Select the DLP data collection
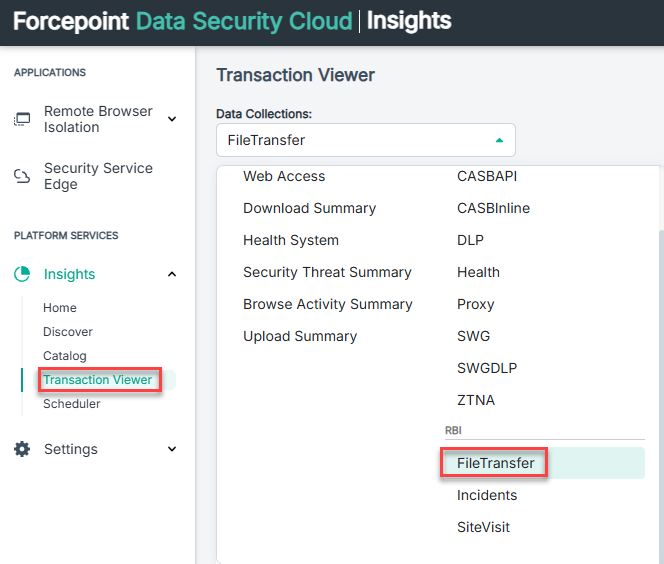 (x=471, y=240)
